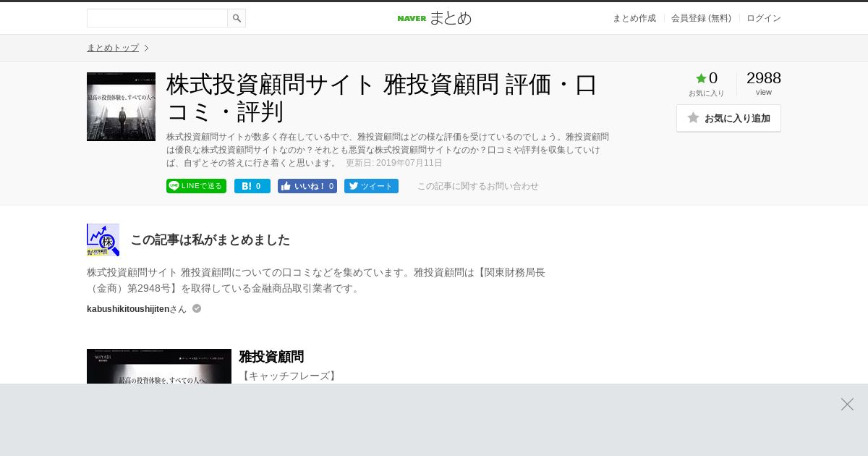
Task: Click the breadcrumb chevron after まとめトップ
Action: [146, 48]
